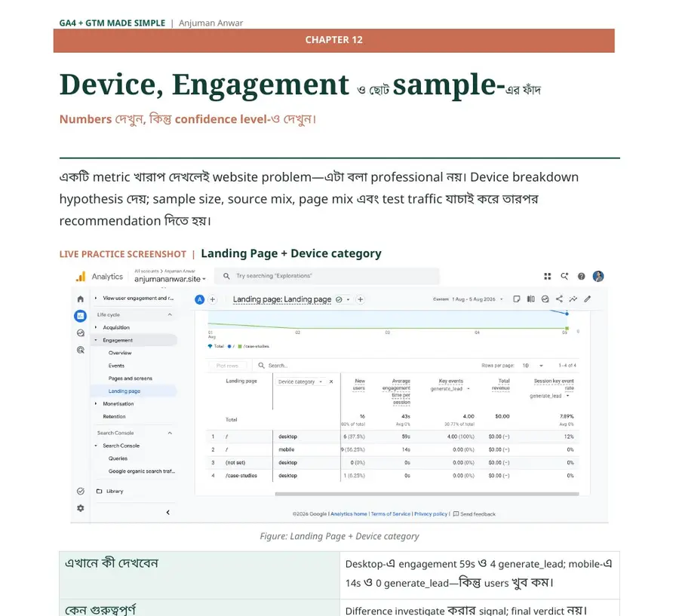
Task: Open the Google apps grid icon
Action: pyautogui.click(x=548, y=276)
